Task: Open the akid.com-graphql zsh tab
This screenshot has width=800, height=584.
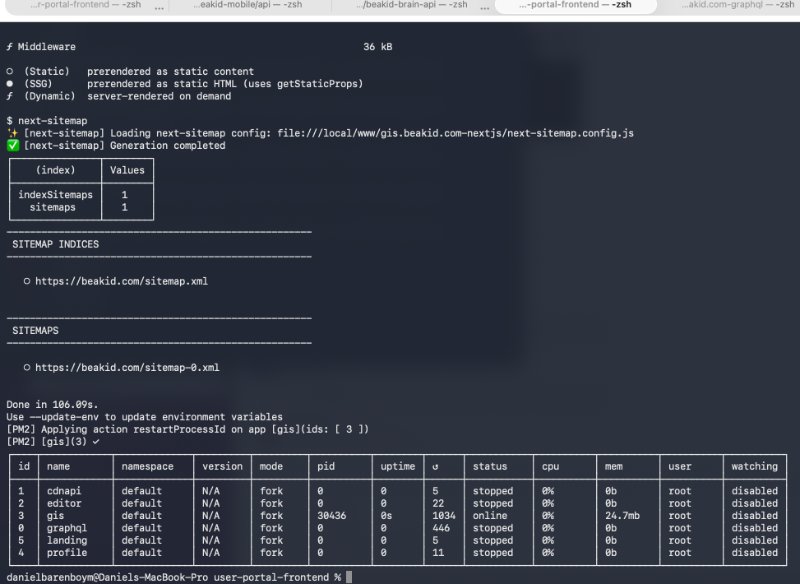Action: click(737, 5)
